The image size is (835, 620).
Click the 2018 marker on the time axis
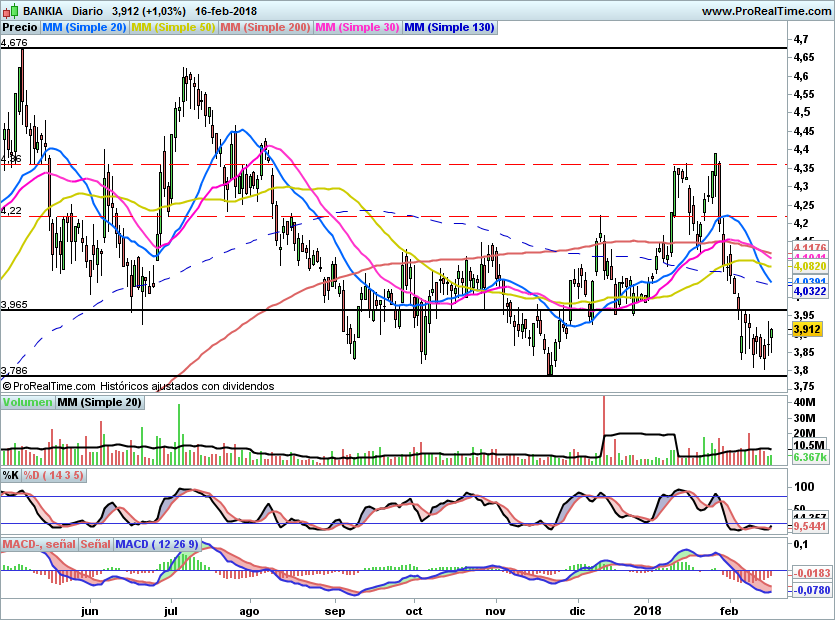click(x=646, y=609)
